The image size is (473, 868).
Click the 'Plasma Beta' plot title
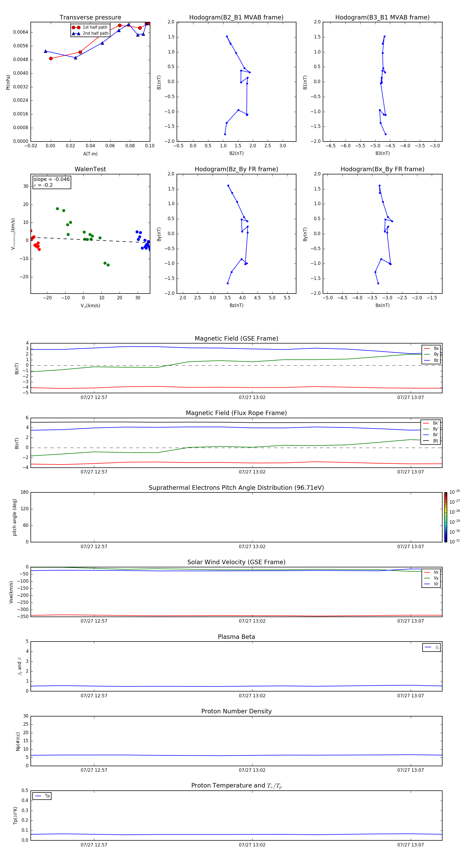(236, 637)
